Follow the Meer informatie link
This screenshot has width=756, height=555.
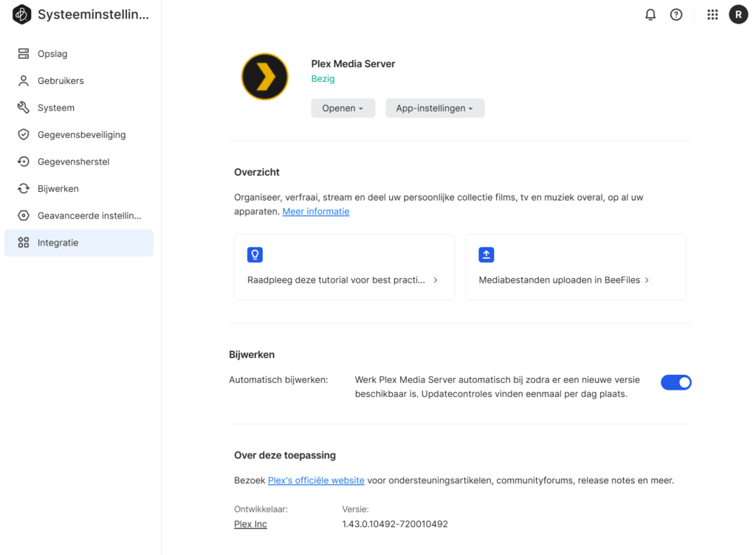(x=316, y=212)
